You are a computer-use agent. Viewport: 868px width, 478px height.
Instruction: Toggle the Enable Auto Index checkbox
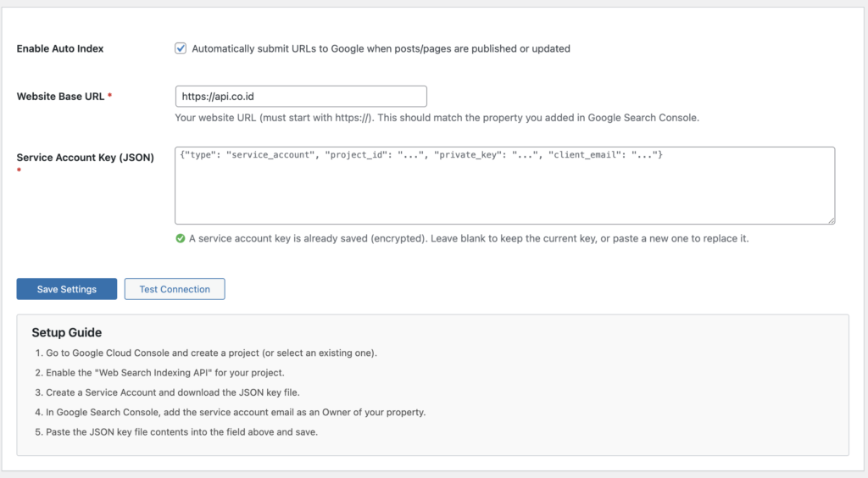click(x=181, y=48)
